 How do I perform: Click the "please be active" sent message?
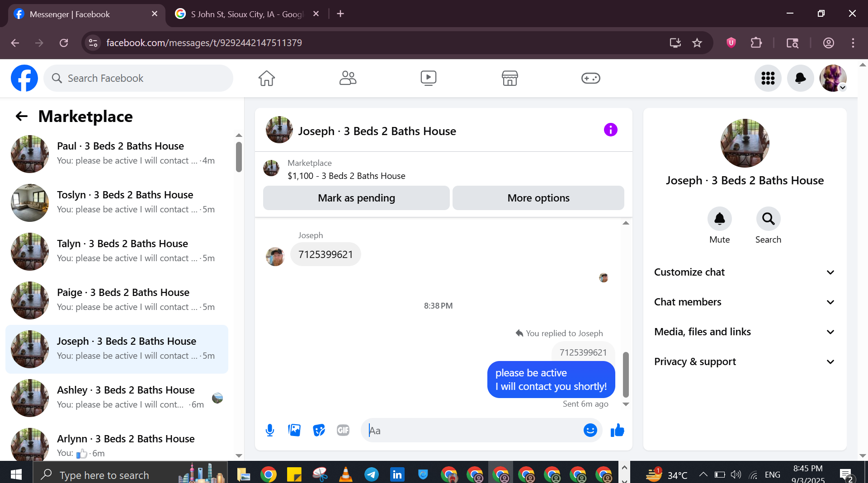551,380
